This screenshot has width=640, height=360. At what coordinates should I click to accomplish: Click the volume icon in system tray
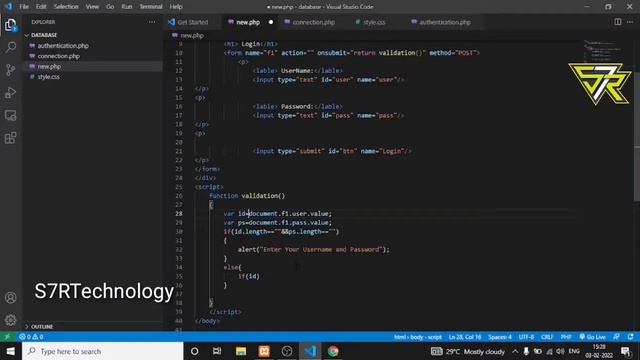(560, 351)
